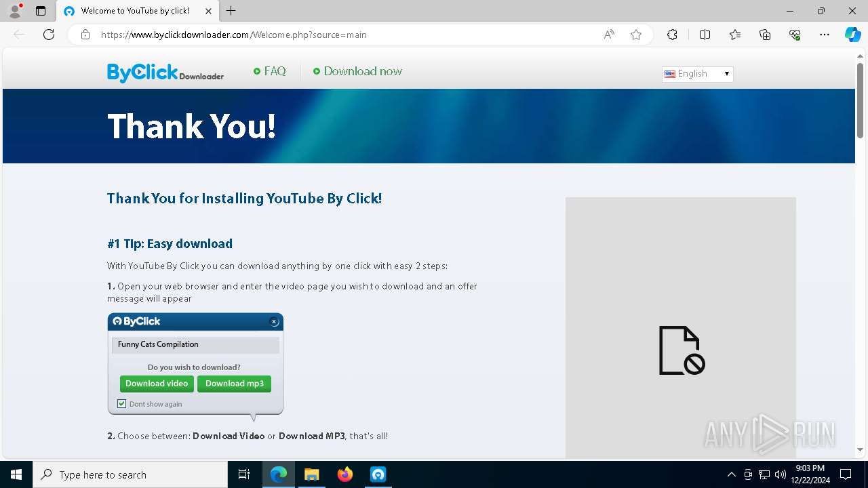Show hidden system tray icons
The width and height of the screenshot is (868, 488).
(731, 474)
